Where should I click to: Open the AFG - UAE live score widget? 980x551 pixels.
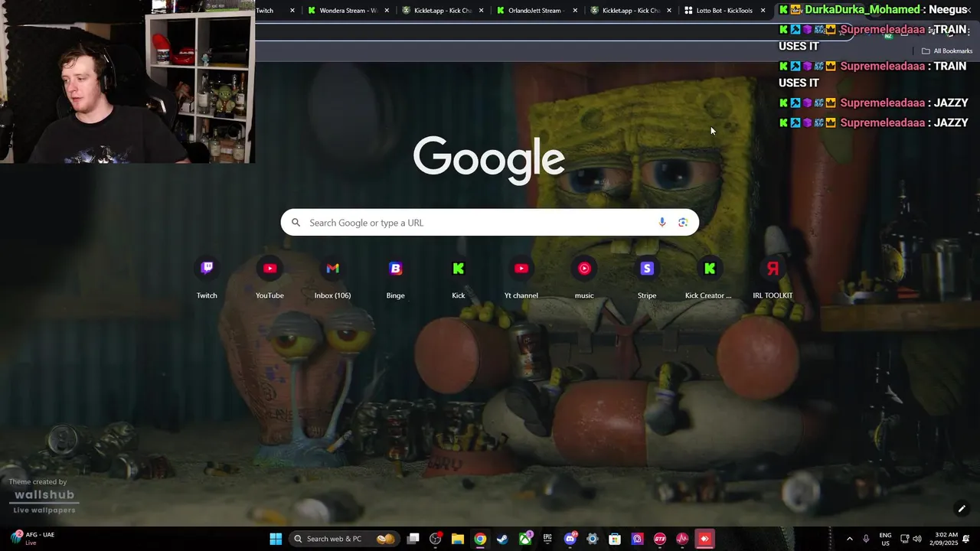coord(32,539)
